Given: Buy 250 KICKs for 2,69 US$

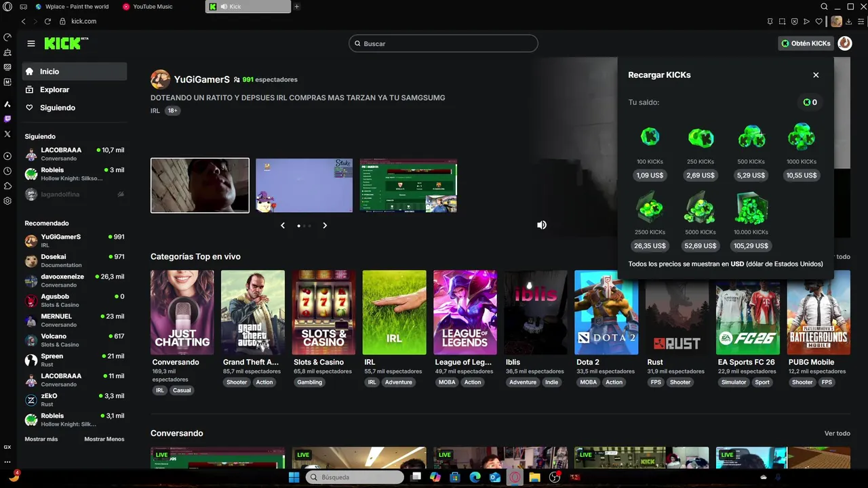Looking at the screenshot, I should pos(701,175).
